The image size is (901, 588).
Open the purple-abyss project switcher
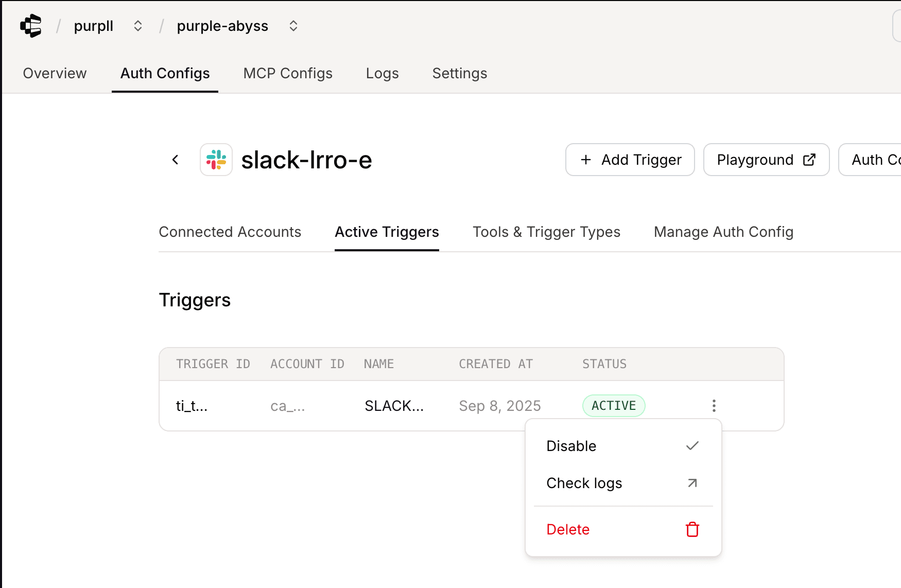(x=292, y=25)
